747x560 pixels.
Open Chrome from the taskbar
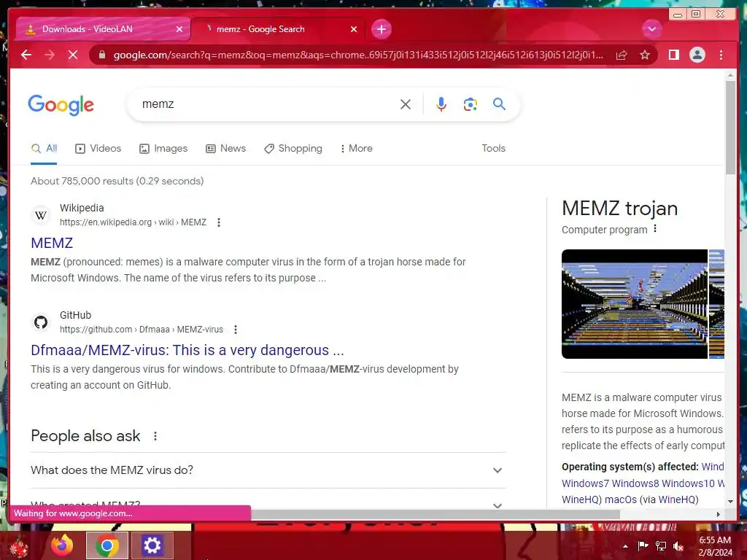107,545
